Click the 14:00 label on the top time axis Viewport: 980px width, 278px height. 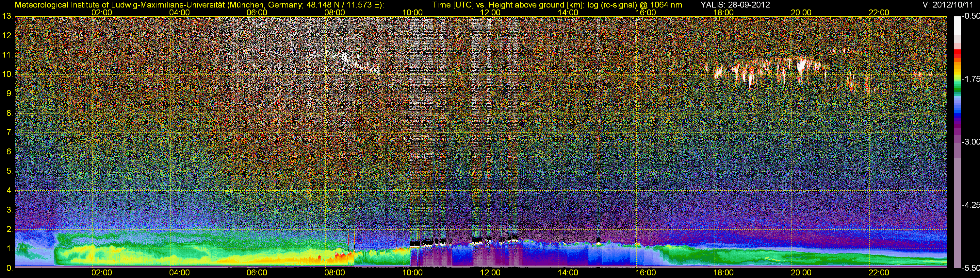tap(568, 12)
